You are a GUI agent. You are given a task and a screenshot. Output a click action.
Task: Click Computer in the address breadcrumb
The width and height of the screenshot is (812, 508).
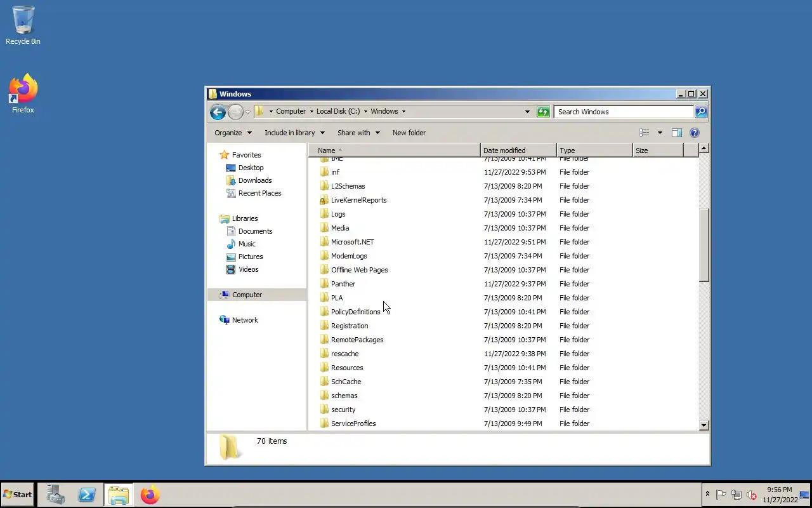291,111
